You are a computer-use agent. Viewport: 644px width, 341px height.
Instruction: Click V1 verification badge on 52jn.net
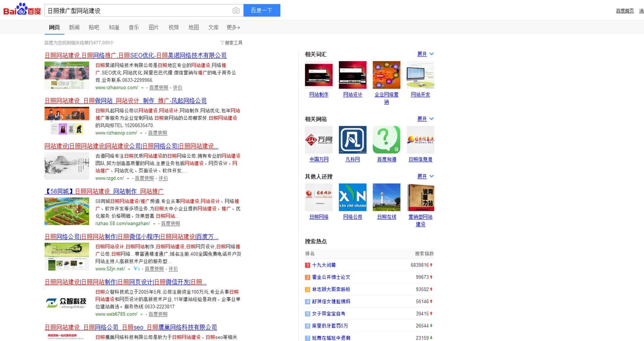[x=137, y=269]
